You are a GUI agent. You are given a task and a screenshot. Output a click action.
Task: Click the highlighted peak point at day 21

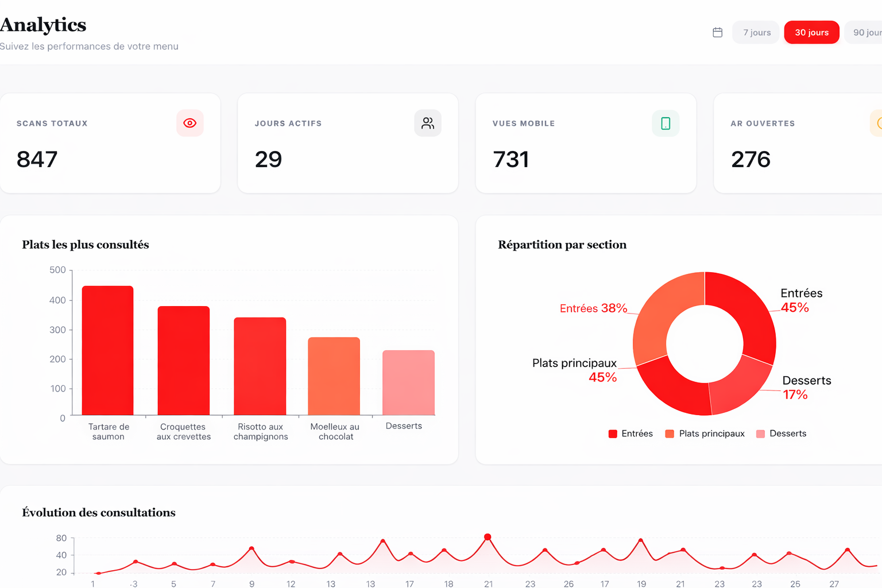[x=488, y=537]
